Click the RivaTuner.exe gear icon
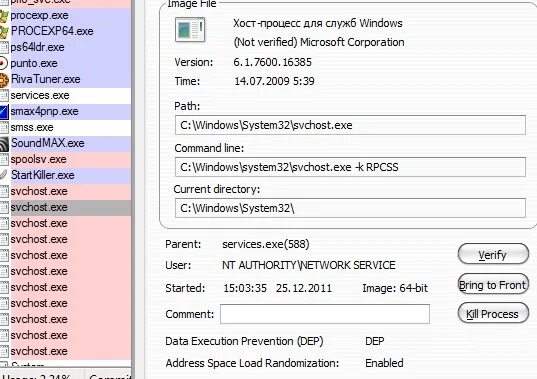 4,79
